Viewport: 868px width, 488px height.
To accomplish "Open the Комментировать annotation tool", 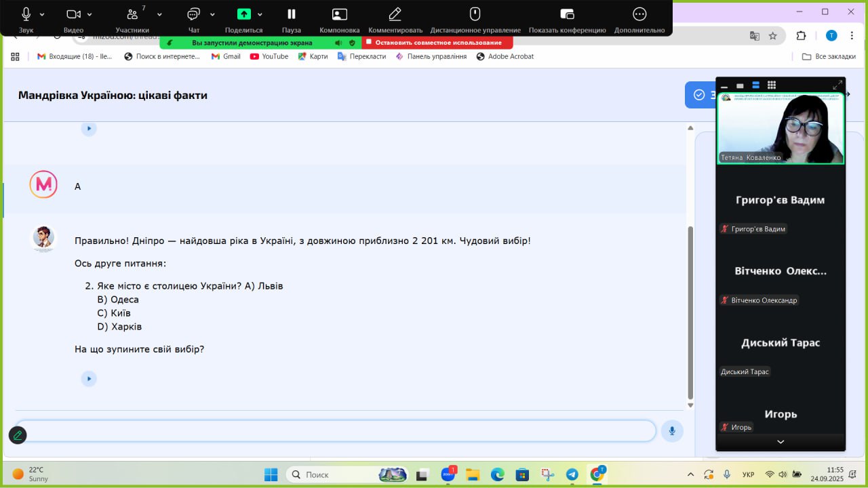I will tap(395, 15).
